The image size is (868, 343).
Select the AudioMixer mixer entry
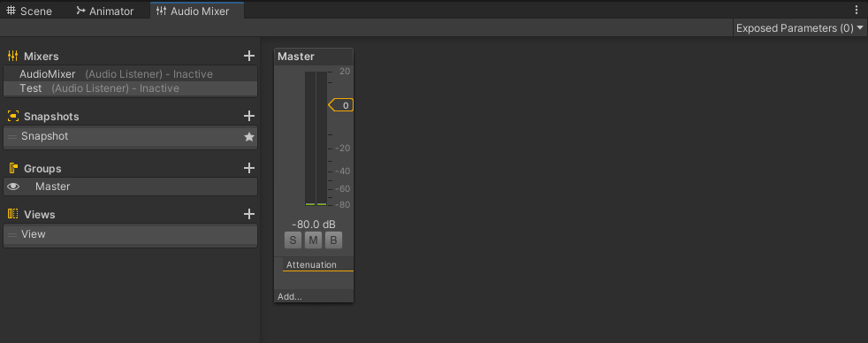coord(130,74)
